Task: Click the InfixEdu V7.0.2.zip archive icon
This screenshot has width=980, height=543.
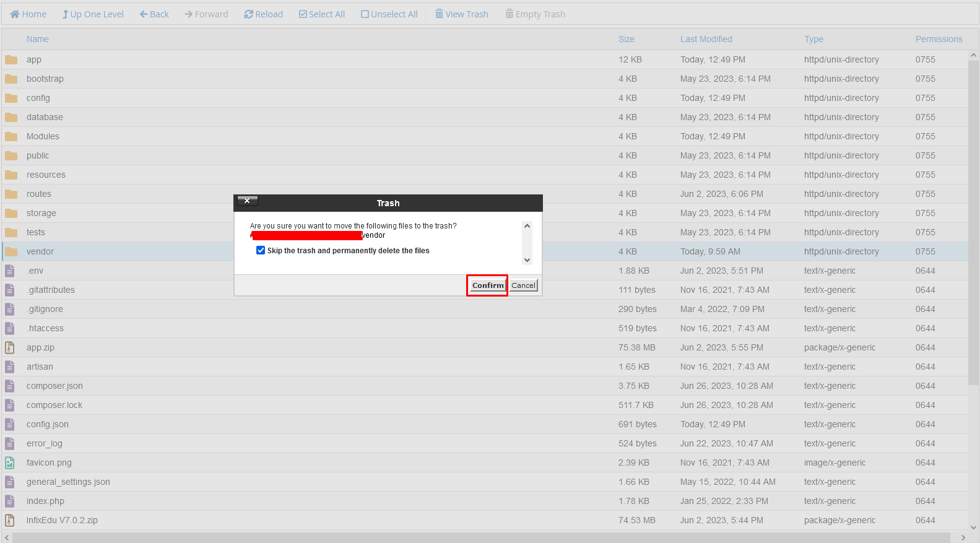Action: pos(10,520)
